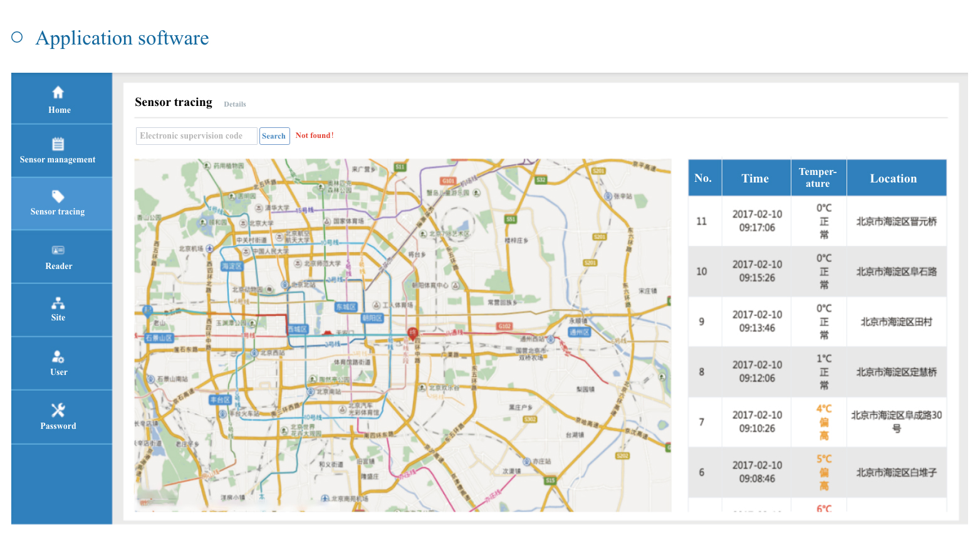Click the 石景山区 district label on map
Image resolution: width=980 pixels, height=538 pixels.
(159, 337)
